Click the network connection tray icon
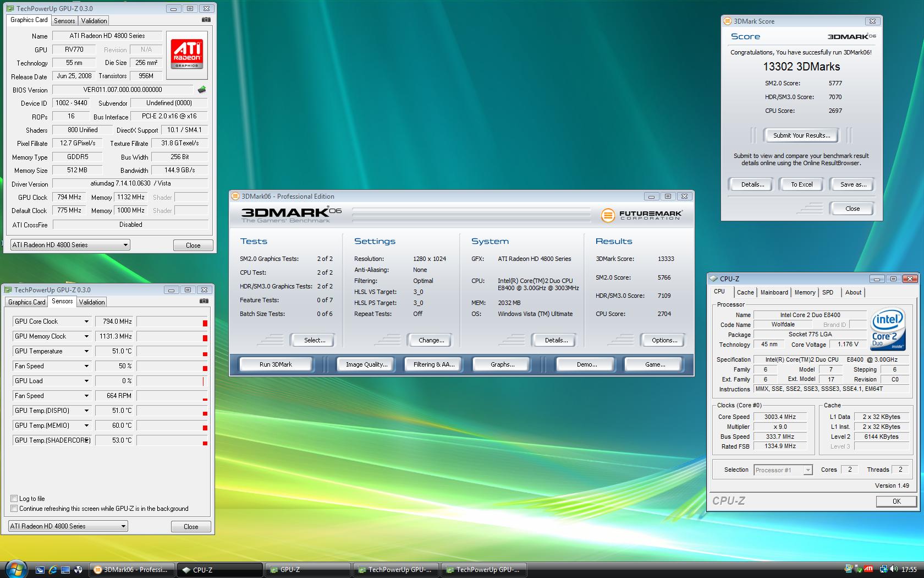Screen dimensions: 924x578 pyautogui.click(x=883, y=569)
